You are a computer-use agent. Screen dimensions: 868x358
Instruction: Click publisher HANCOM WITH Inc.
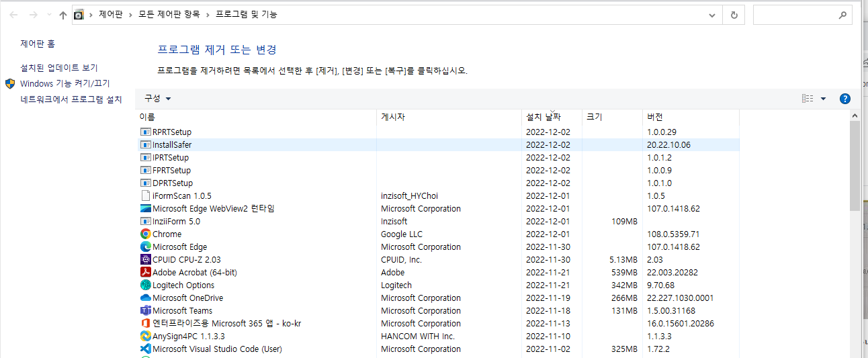(418, 337)
